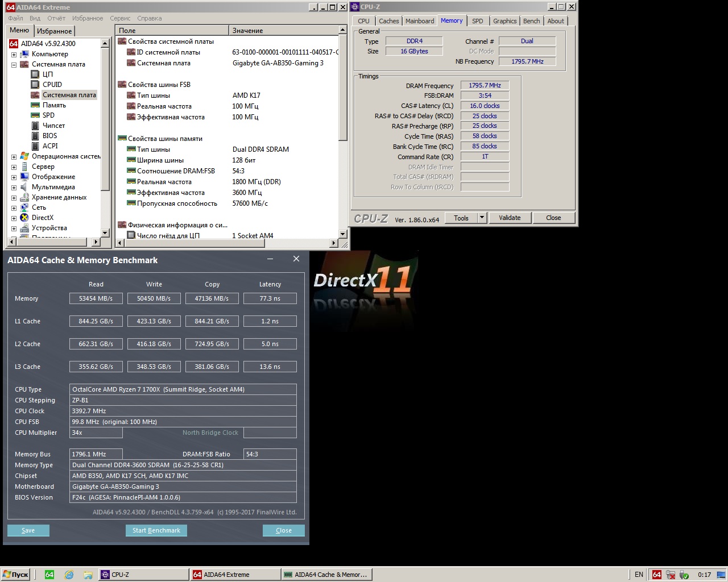Click the Свойства шины памяти group icon
This screenshot has height=582, width=728.
pos(122,139)
